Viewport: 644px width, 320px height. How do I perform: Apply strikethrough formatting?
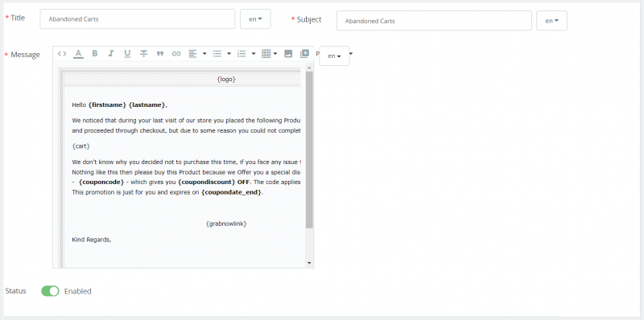pyautogui.click(x=144, y=54)
